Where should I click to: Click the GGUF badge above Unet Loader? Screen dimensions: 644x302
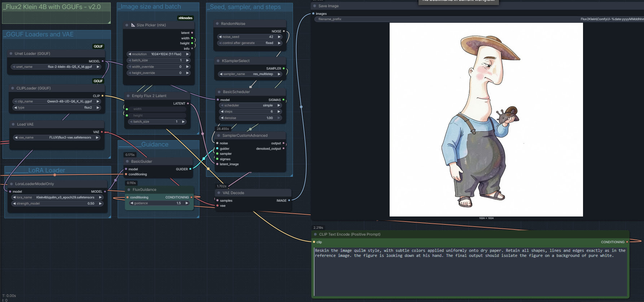[98, 47]
